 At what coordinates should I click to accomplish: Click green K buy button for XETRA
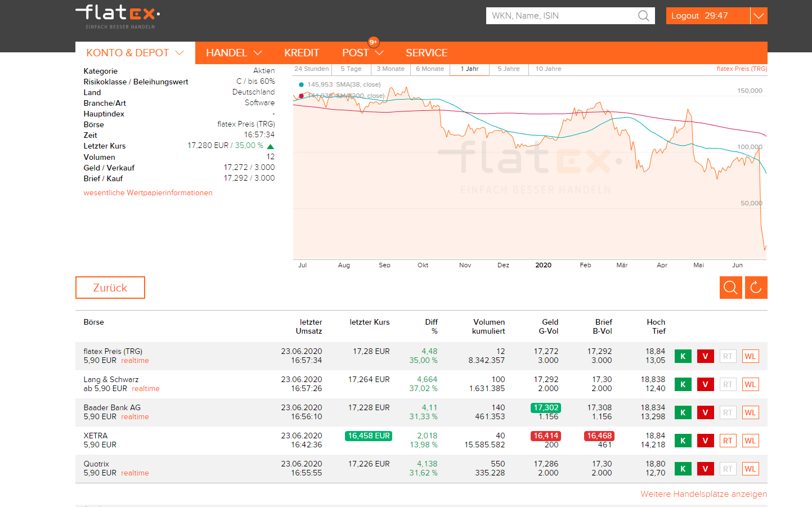[x=683, y=441]
